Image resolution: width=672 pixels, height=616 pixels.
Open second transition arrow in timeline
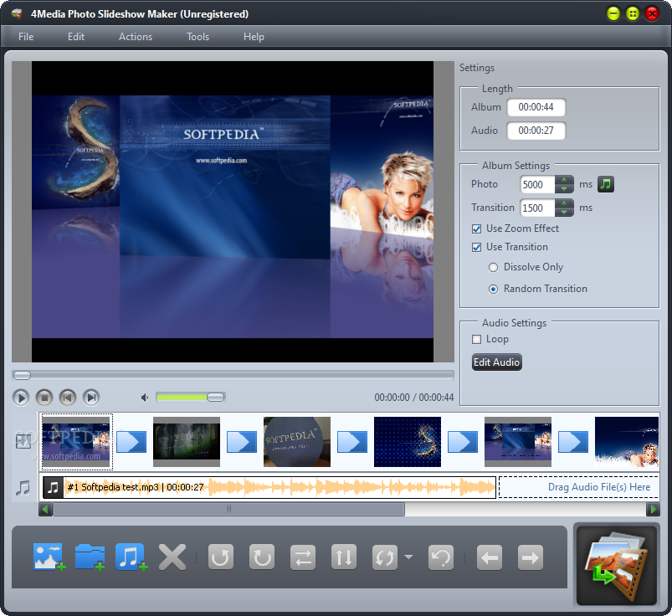tap(242, 442)
